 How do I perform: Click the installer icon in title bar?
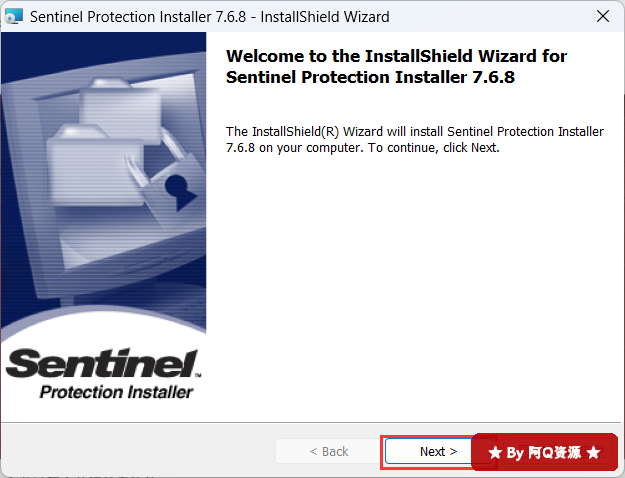14,17
